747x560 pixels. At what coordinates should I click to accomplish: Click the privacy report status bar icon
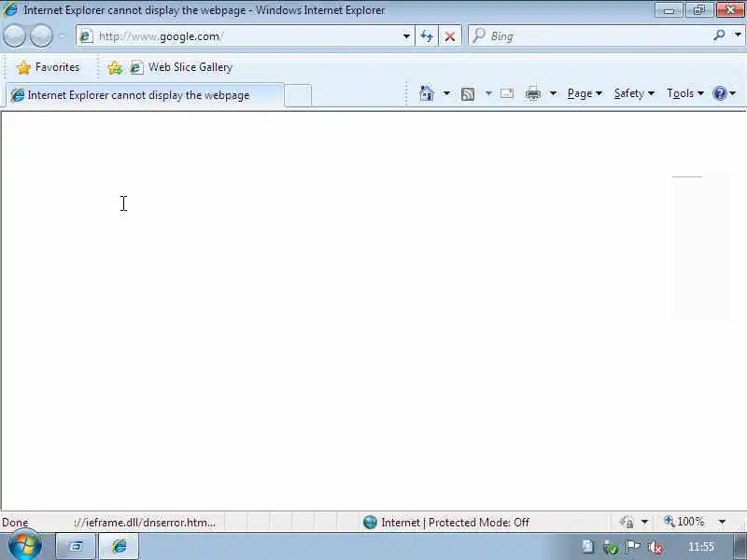point(627,523)
